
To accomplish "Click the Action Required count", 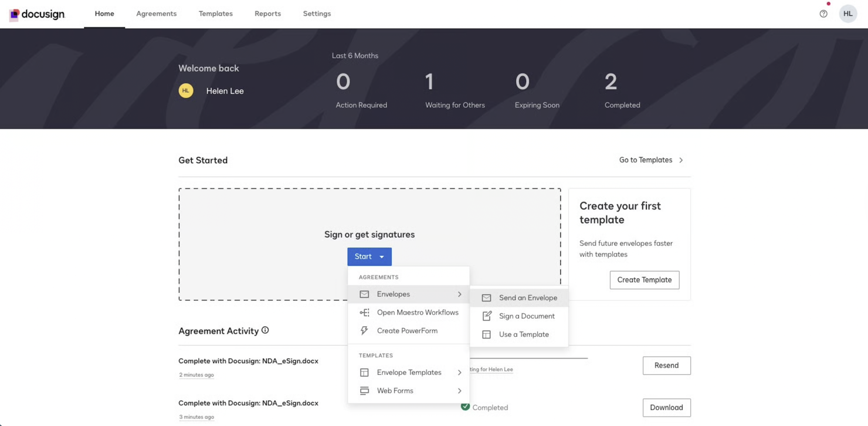I will (x=343, y=82).
